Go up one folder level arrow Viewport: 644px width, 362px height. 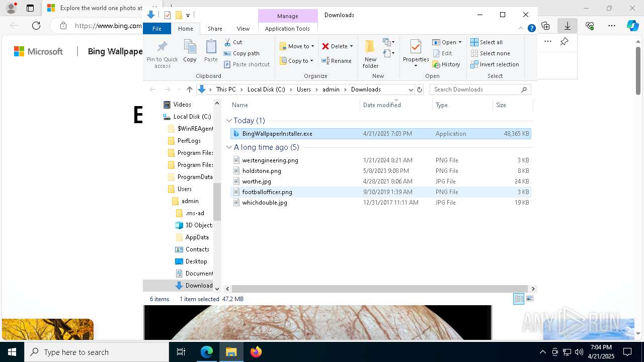coord(189,89)
